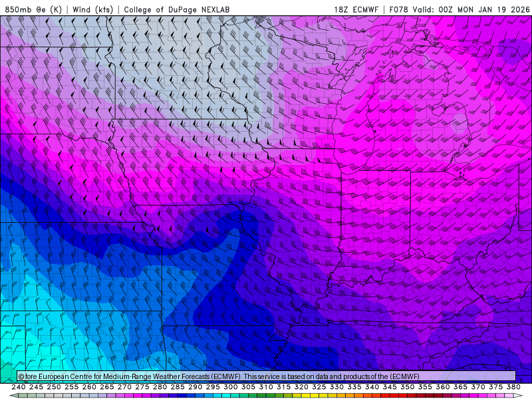532x399 pixels.
Task: Pick the 365 color scale label
Action: pos(460,387)
